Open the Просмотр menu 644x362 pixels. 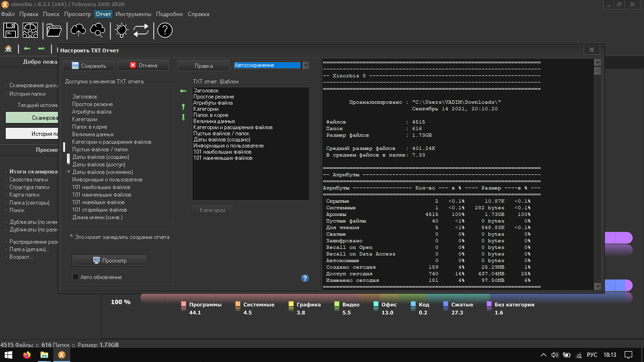77,14
